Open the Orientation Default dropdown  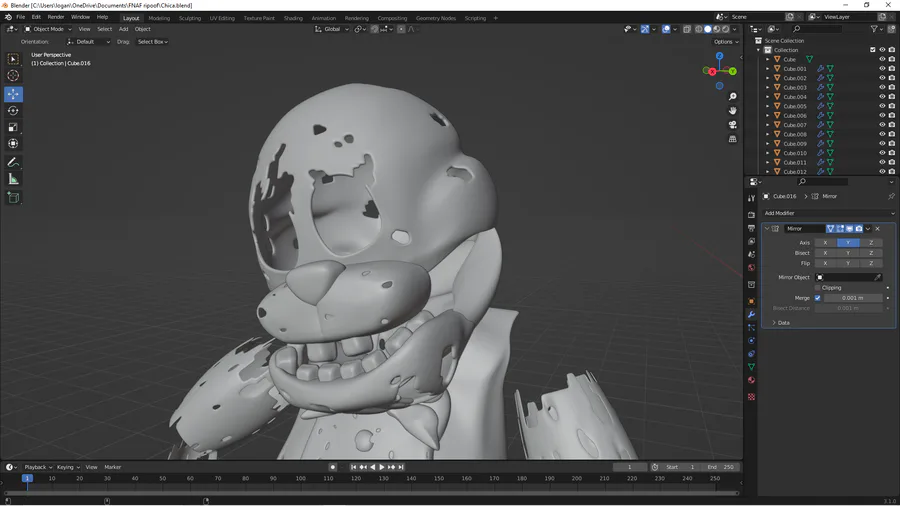(88, 42)
